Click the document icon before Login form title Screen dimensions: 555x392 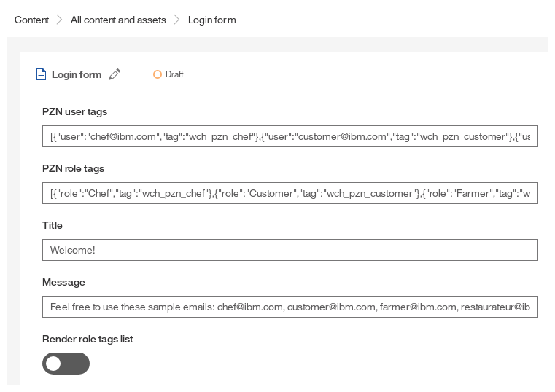41,74
